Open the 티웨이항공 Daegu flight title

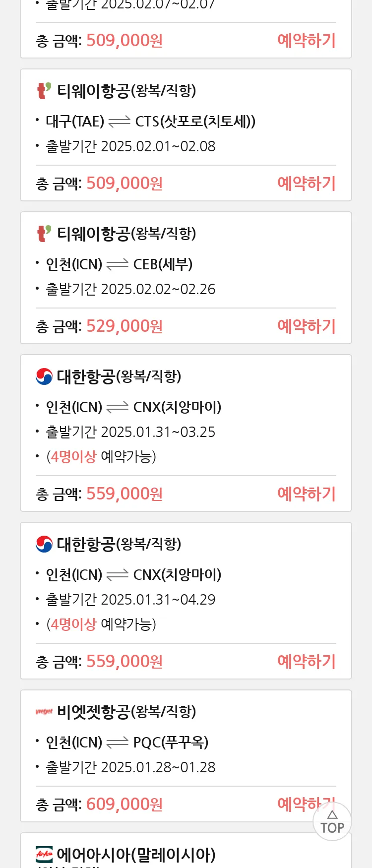(126, 91)
